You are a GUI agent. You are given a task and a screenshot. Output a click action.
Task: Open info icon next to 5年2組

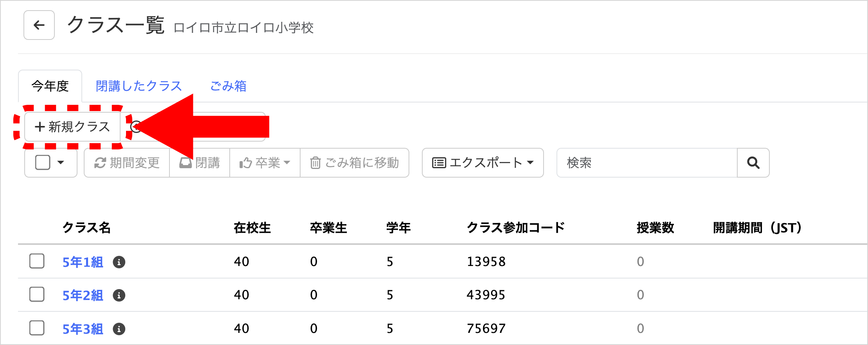pos(119,295)
